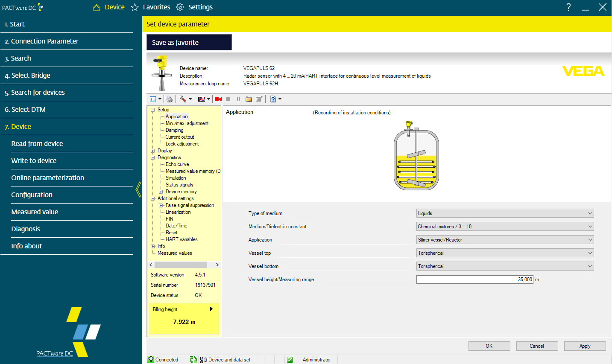Screen dimensions: 612x364
Task: Click the Apply button
Action: [585, 346]
